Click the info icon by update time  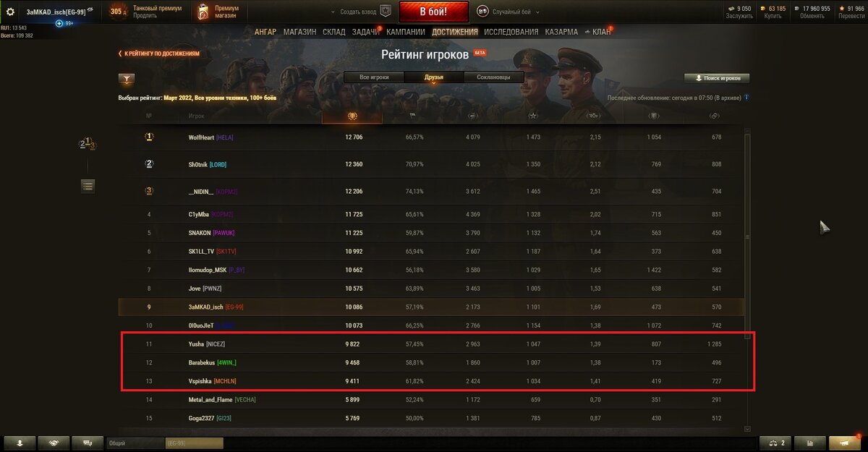click(746, 98)
